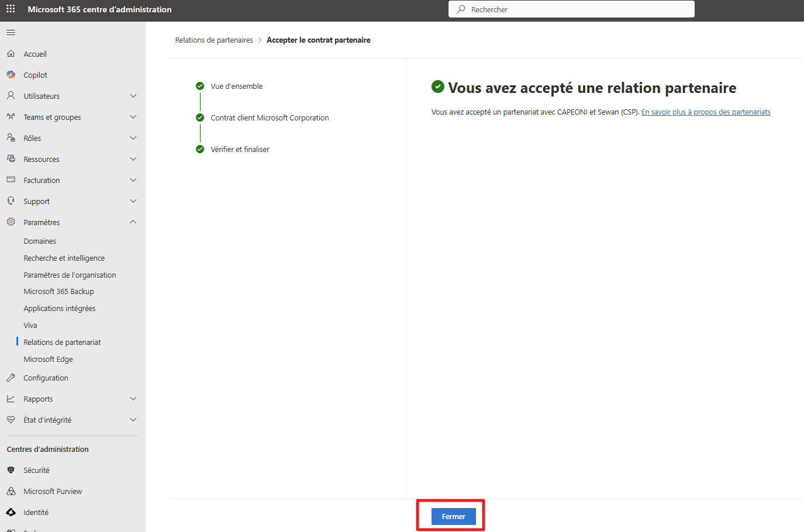
Task: Open the Identité admin centre label
Action: click(36, 512)
